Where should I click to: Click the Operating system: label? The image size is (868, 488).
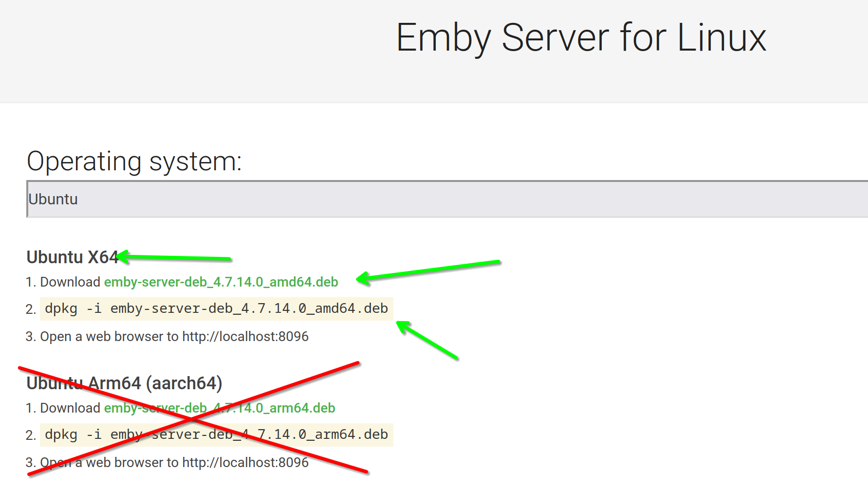134,161
